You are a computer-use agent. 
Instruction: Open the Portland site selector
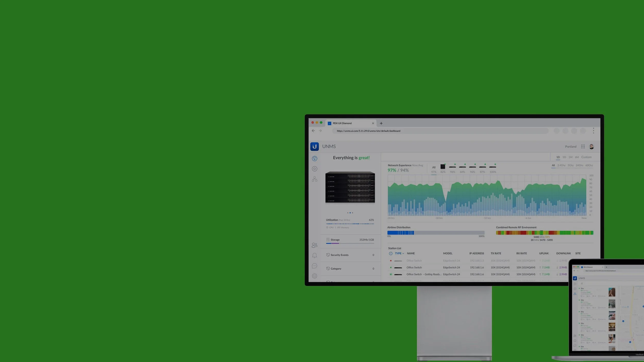[x=571, y=147]
